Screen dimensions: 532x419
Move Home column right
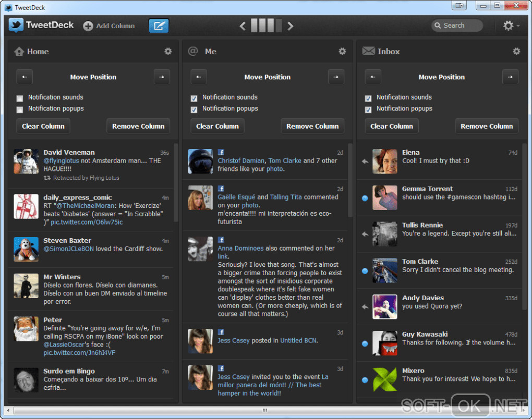(x=162, y=77)
